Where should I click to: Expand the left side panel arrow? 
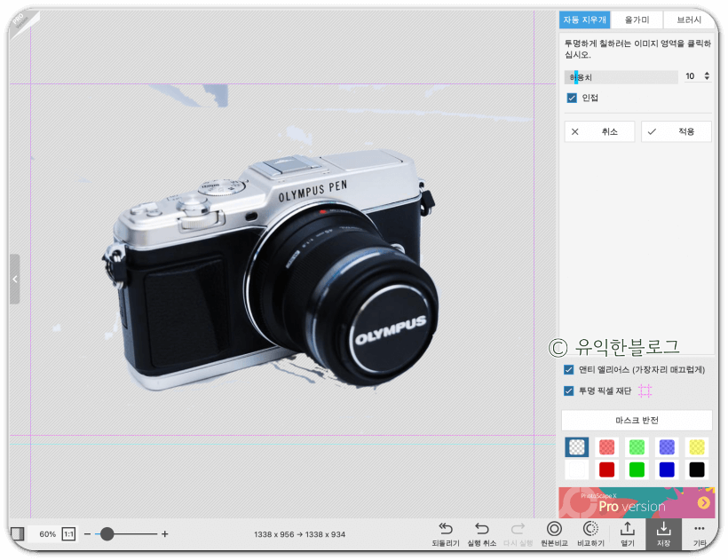[x=15, y=280]
